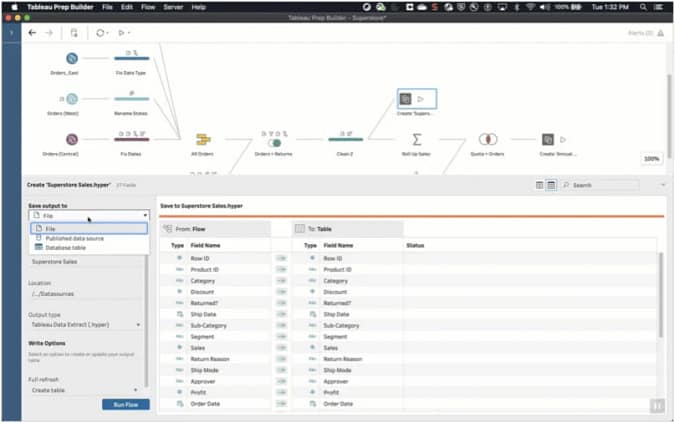
Task: Open the Edit menu
Action: (127, 7)
